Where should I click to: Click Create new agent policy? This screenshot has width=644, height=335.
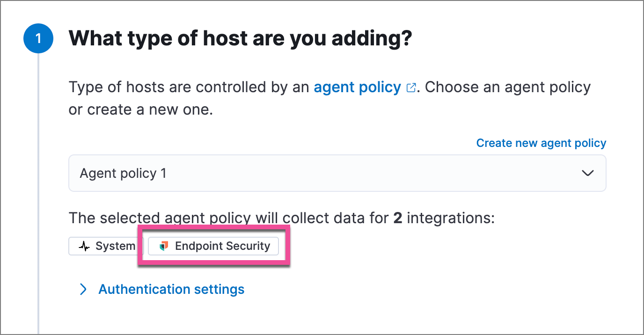(x=541, y=143)
